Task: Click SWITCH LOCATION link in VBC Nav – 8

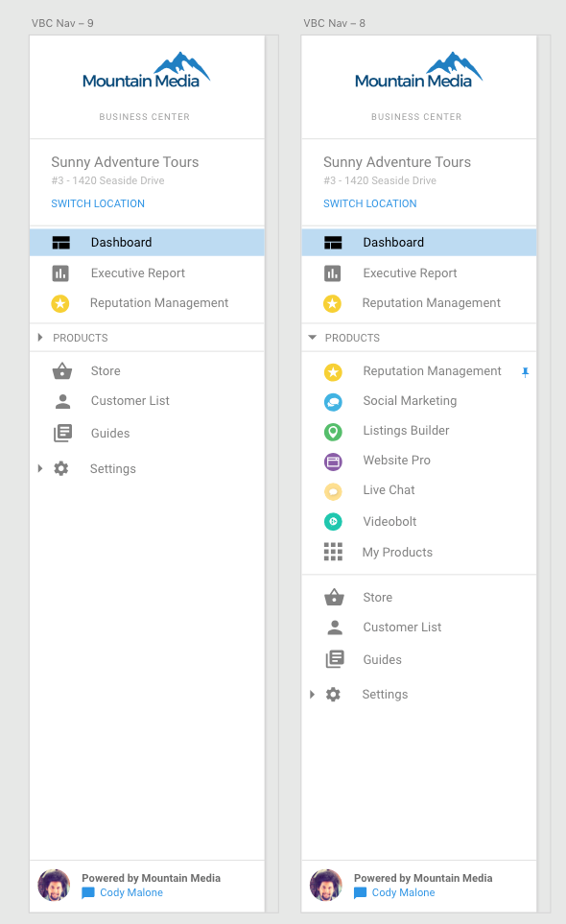Action: 370,203
